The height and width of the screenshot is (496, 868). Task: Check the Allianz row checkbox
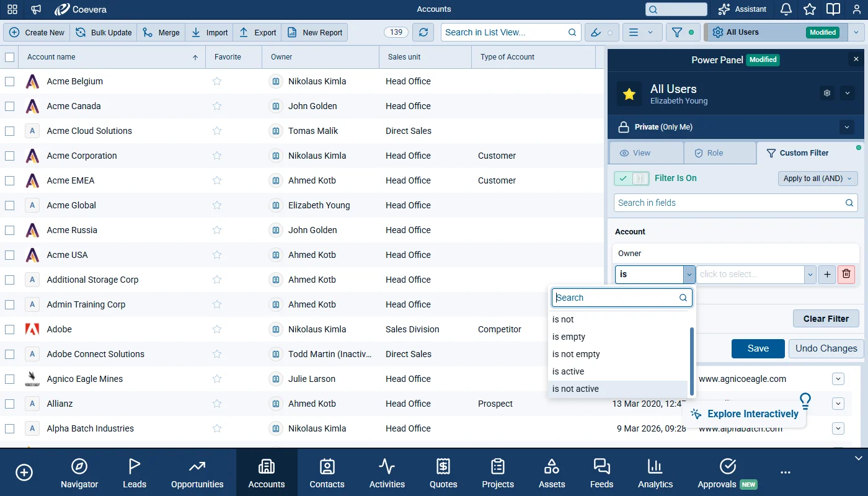(10, 404)
